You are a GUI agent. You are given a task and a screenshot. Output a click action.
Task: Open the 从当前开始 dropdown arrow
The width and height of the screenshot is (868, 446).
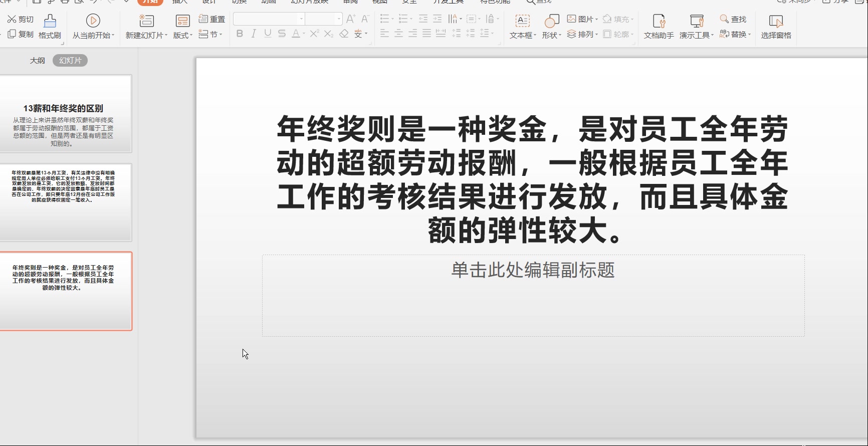point(113,36)
